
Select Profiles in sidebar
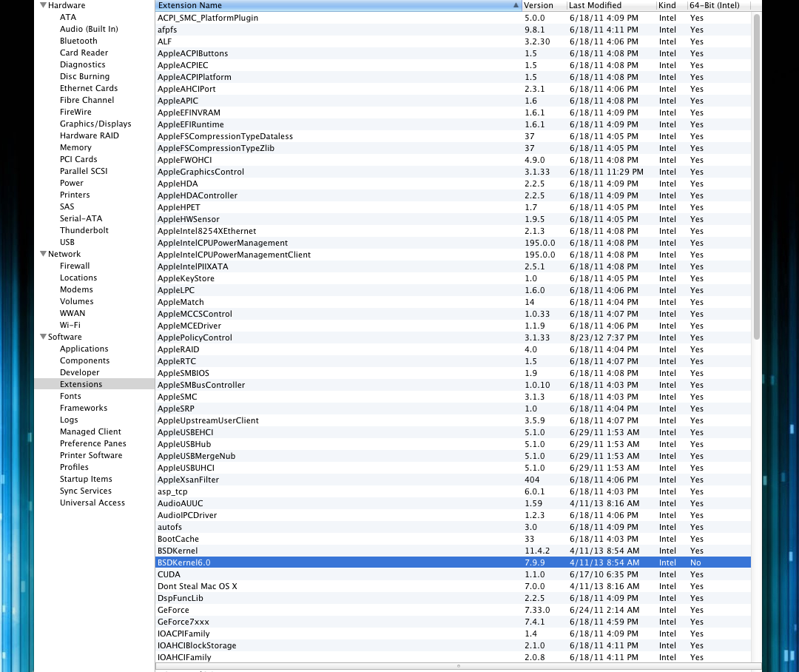[x=74, y=467]
